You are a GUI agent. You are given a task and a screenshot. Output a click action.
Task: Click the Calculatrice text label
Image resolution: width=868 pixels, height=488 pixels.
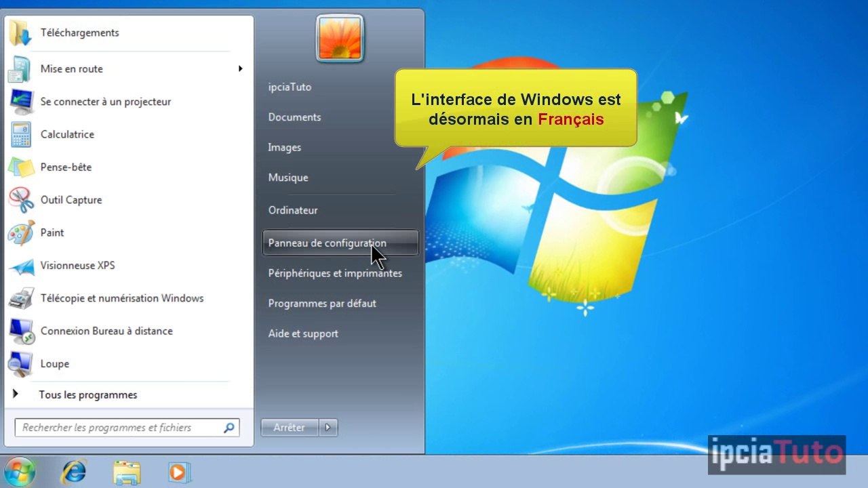point(67,134)
